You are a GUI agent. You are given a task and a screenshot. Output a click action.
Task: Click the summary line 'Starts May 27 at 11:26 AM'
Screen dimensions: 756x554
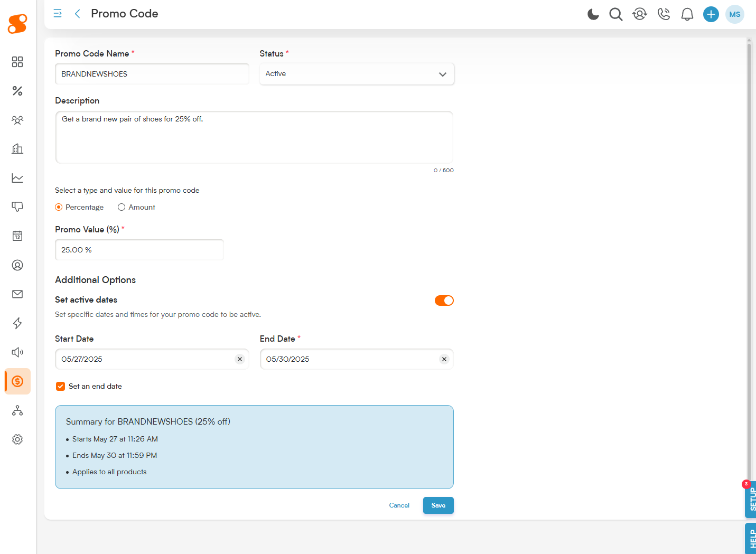point(115,439)
